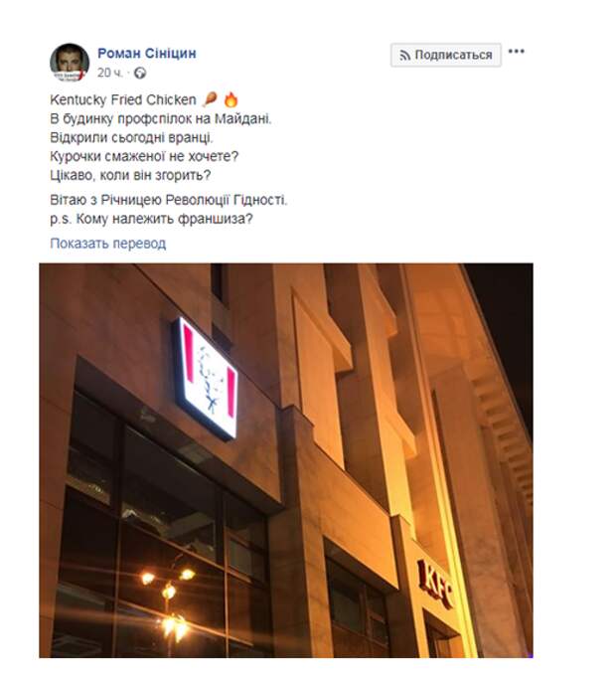Click the line Цікаво, коли він згорить?
Viewport: 616px width, 683px height.
click(130, 175)
